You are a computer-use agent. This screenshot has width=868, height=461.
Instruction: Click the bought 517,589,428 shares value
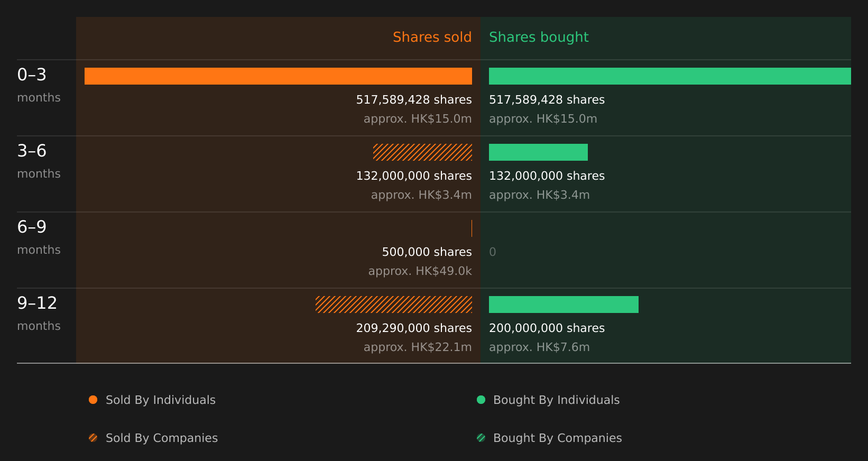coord(547,100)
